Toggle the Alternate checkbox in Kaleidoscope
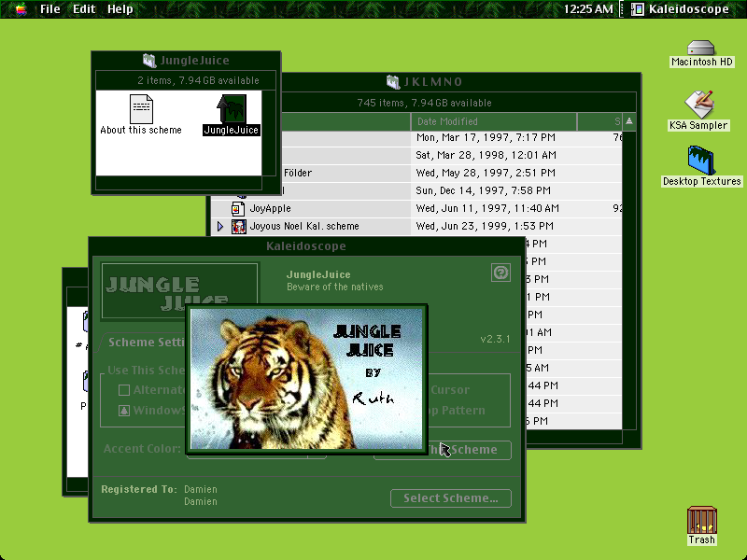This screenshot has height=560, width=747. click(x=124, y=390)
